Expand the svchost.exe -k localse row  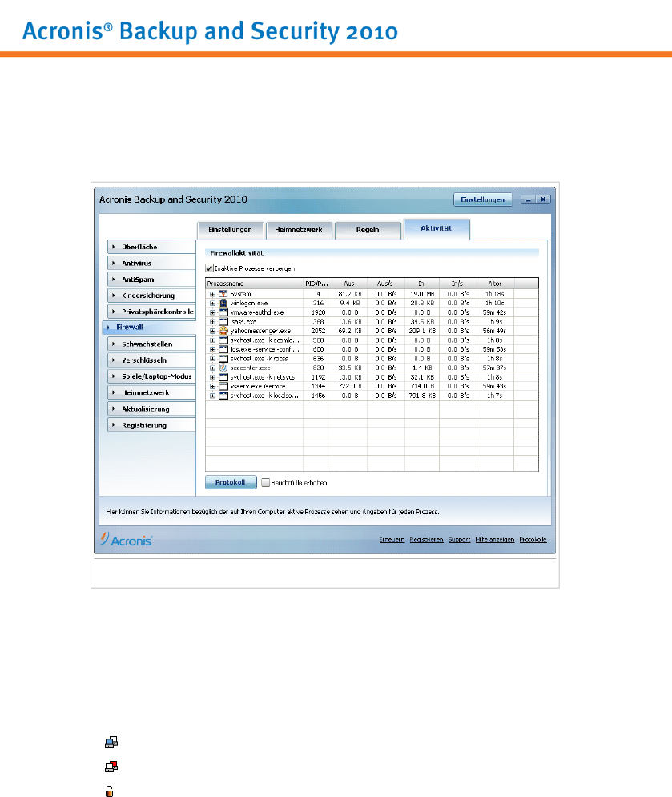[x=212, y=396]
